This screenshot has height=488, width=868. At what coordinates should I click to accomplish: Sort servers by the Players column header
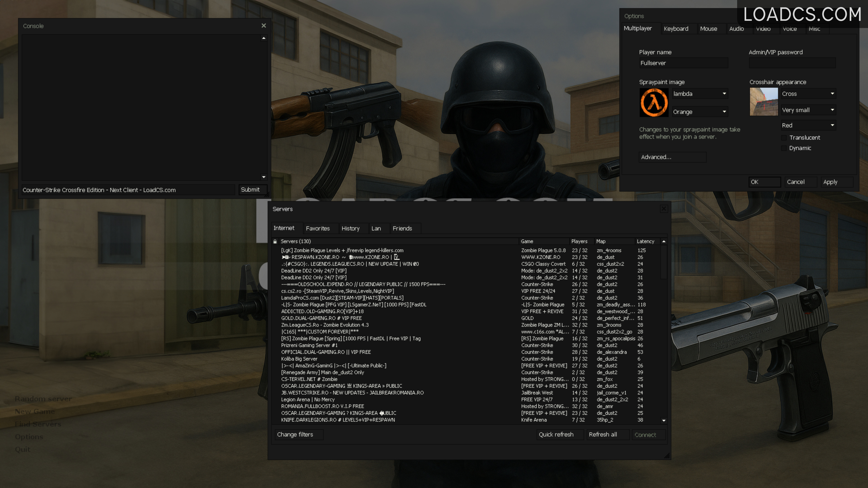pos(582,242)
